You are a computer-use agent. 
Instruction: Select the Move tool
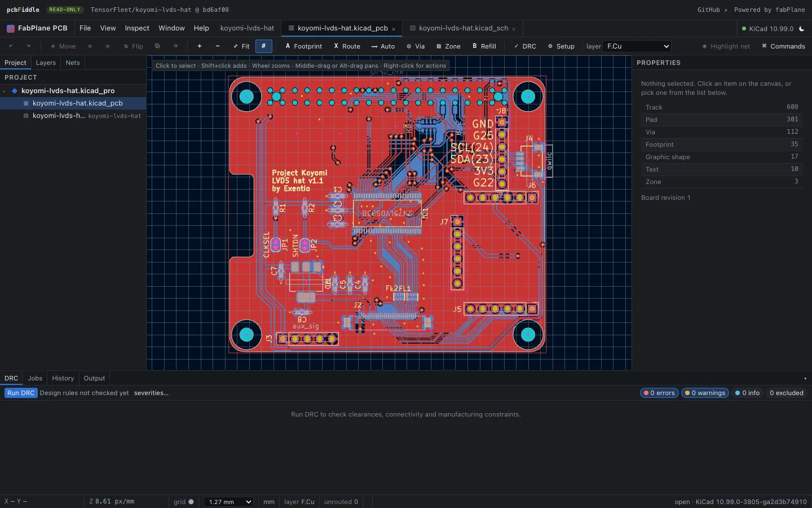pyautogui.click(x=63, y=46)
